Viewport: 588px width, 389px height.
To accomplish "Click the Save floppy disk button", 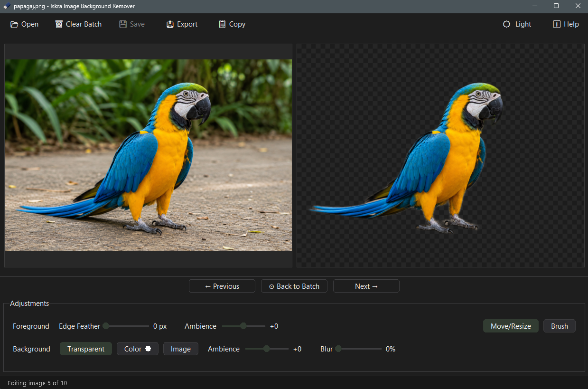I will click(x=132, y=24).
